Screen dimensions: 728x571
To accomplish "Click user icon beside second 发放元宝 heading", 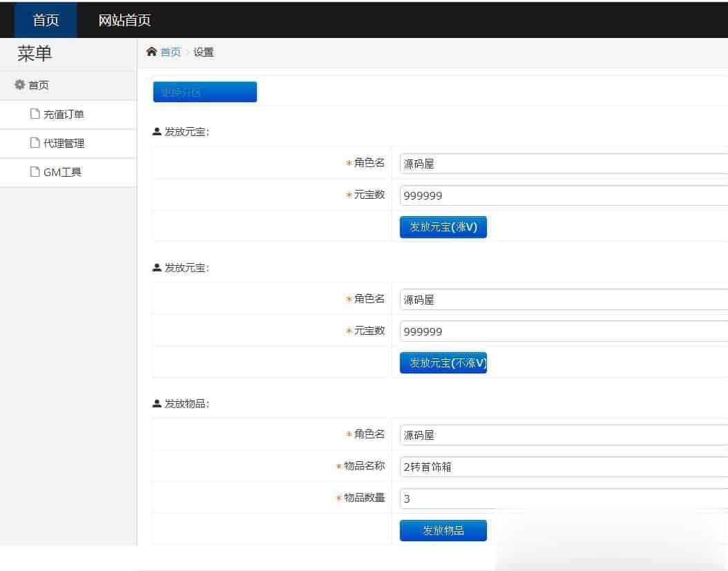I will click(157, 267).
